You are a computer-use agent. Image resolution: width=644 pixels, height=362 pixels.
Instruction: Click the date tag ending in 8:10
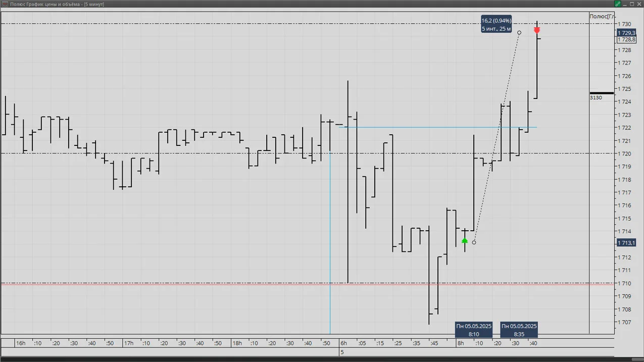(474, 330)
